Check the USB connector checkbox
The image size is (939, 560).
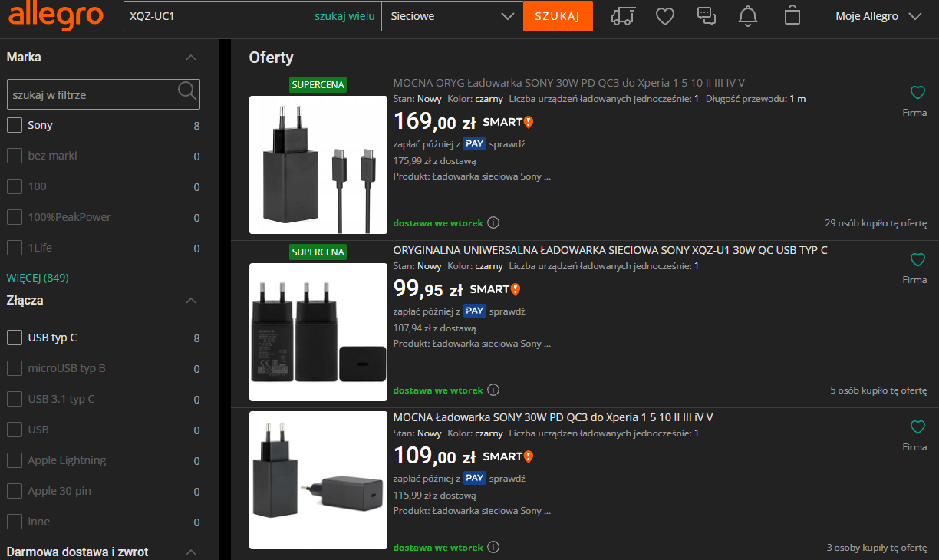pos(15,430)
